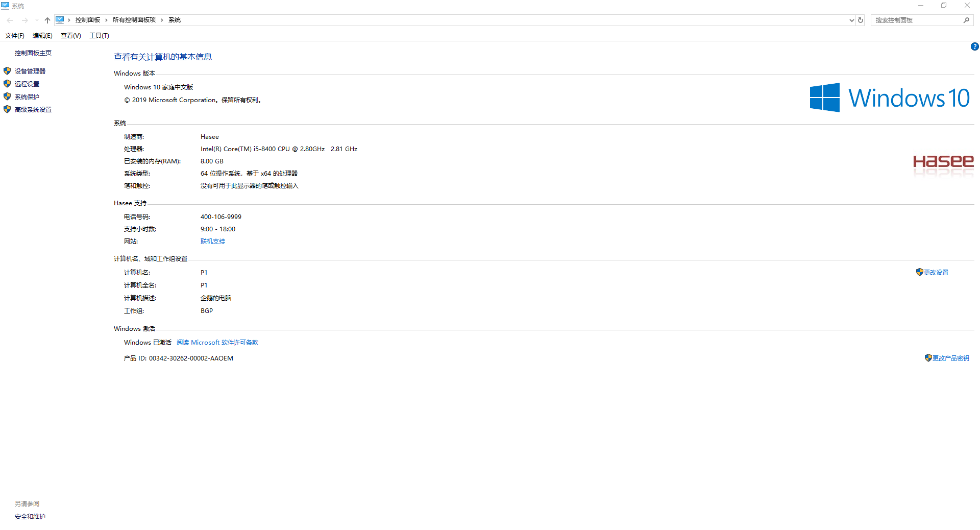Click the 所有控制面板项 breadcrumb
The image size is (980, 530).
[x=134, y=20]
